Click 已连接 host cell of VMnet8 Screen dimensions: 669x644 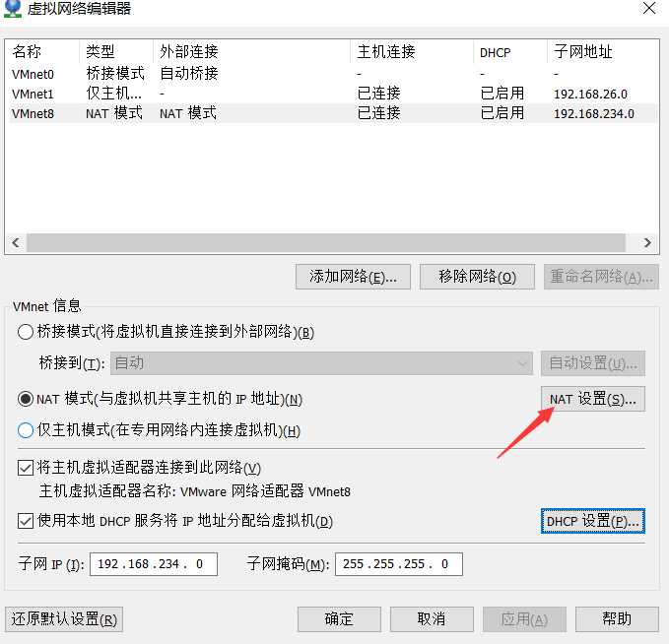coord(379,113)
